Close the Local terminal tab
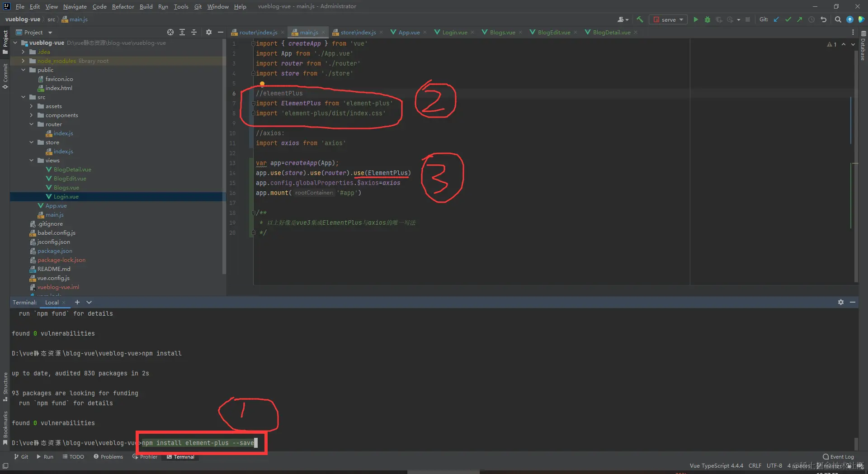The height and width of the screenshot is (474, 868). tap(64, 303)
